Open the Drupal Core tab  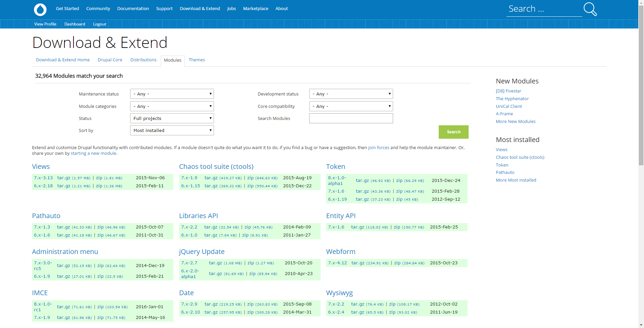tap(110, 60)
